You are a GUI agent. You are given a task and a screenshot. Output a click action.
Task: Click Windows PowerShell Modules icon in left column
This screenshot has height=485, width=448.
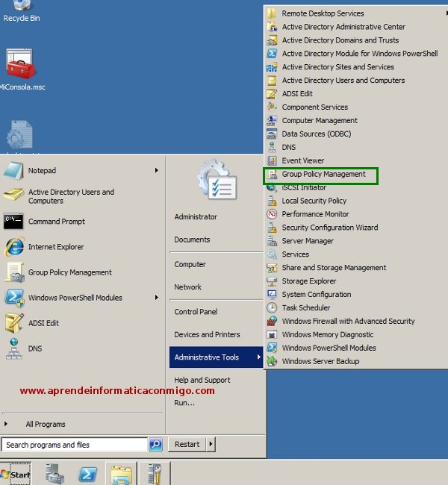[x=14, y=298]
